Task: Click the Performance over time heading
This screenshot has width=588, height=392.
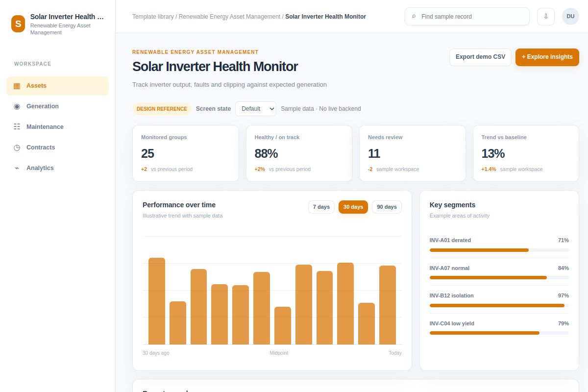Action: click(179, 205)
